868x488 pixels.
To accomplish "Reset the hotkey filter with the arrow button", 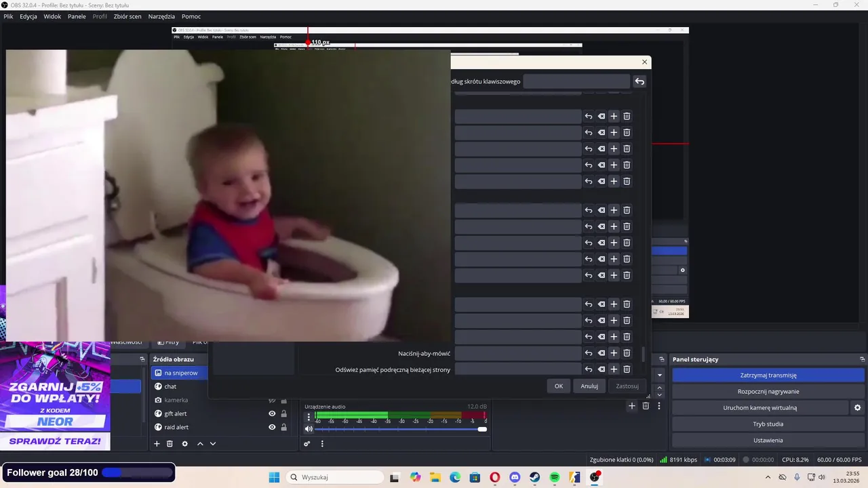I will tap(639, 81).
